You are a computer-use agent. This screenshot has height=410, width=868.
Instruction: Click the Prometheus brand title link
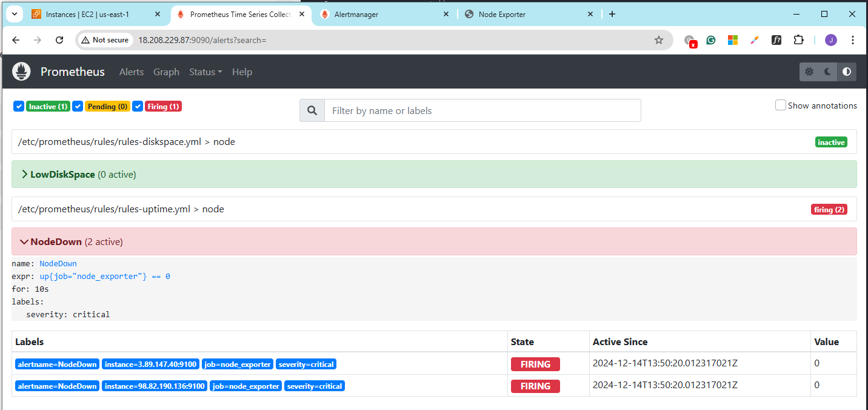pos(73,72)
